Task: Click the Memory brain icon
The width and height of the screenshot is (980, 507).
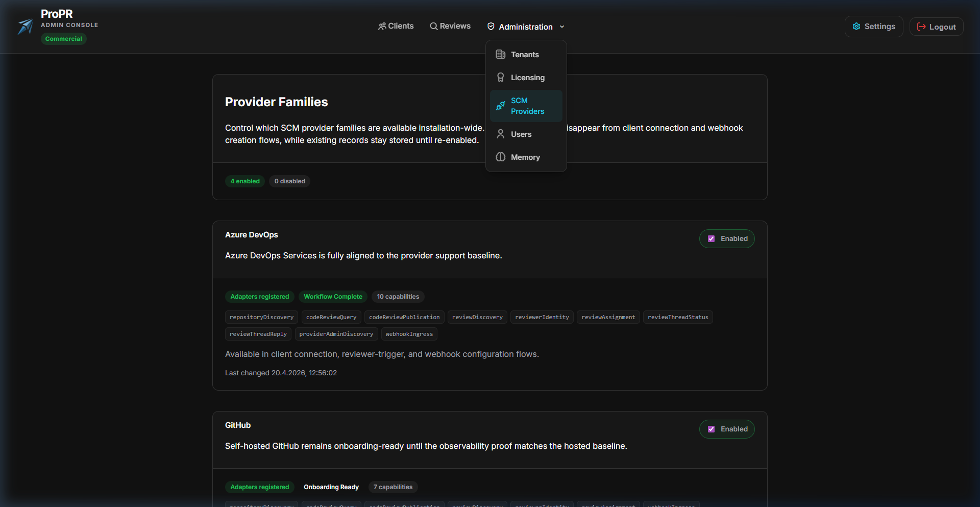Action: [501, 157]
